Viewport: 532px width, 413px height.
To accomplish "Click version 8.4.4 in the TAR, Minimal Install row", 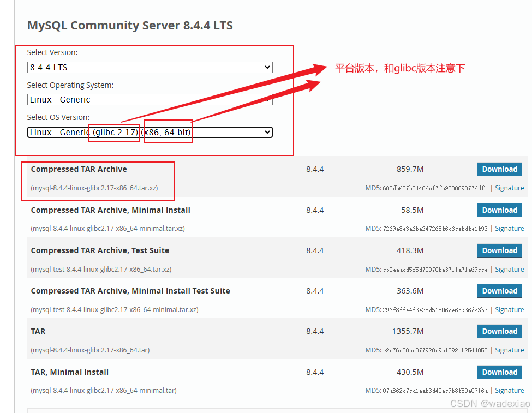I will coord(315,372).
